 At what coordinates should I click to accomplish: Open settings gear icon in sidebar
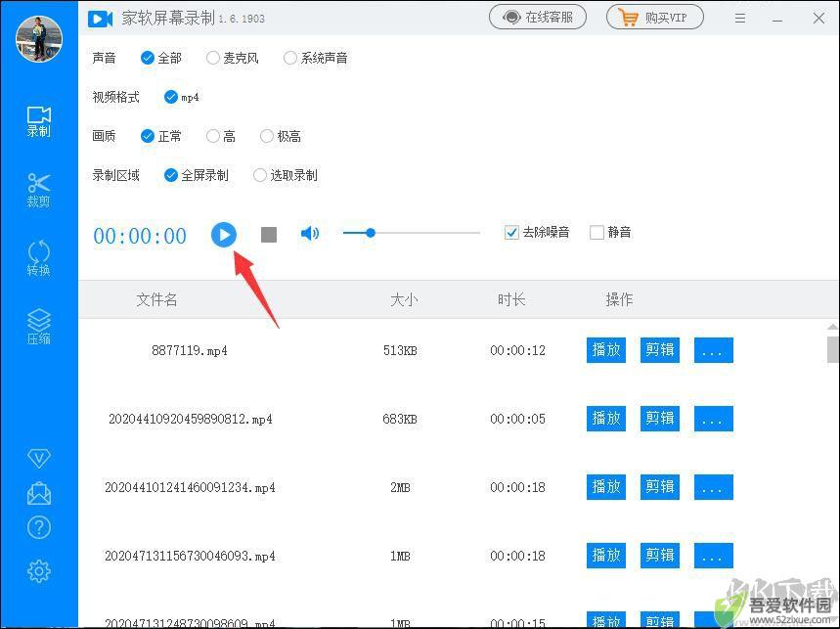(x=38, y=571)
